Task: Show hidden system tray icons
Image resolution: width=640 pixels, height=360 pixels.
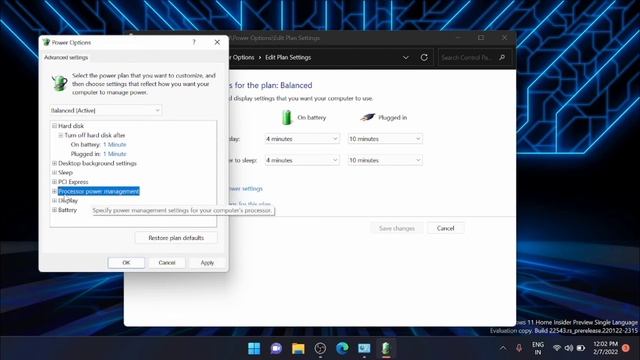Action: point(503,348)
